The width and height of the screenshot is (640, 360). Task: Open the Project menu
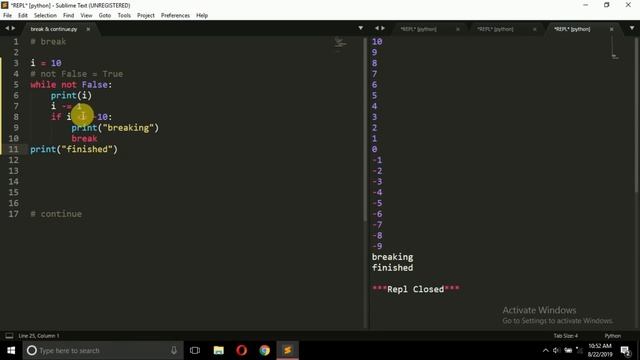pyautogui.click(x=146, y=16)
